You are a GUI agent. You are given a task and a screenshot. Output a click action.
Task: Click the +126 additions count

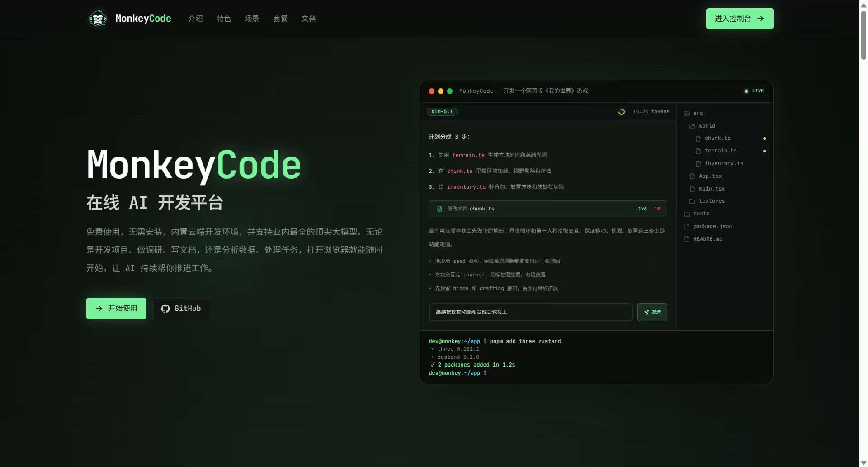pyautogui.click(x=641, y=209)
